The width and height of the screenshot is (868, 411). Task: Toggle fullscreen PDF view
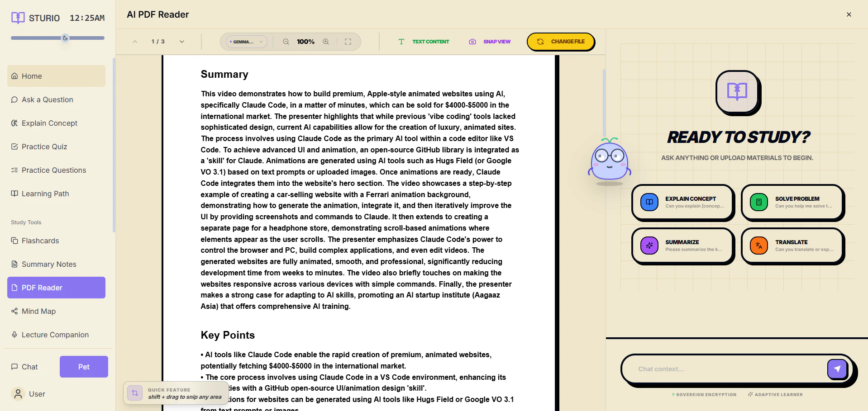tap(348, 42)
